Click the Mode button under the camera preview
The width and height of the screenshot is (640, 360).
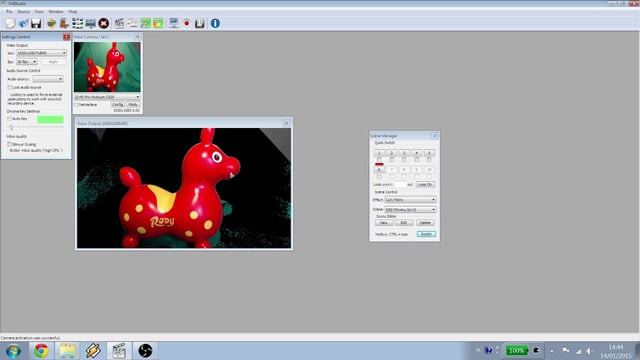point(133,105)
